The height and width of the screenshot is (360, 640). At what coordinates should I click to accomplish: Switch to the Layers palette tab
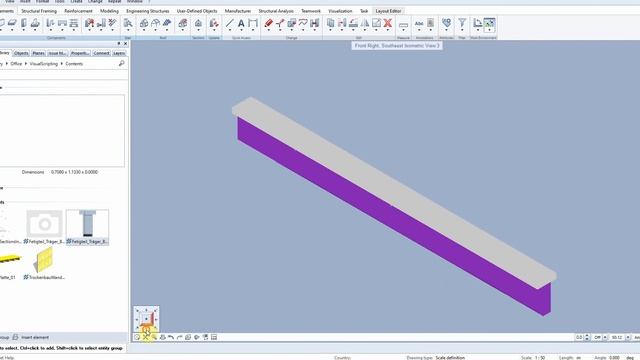[x=119, y=53]
